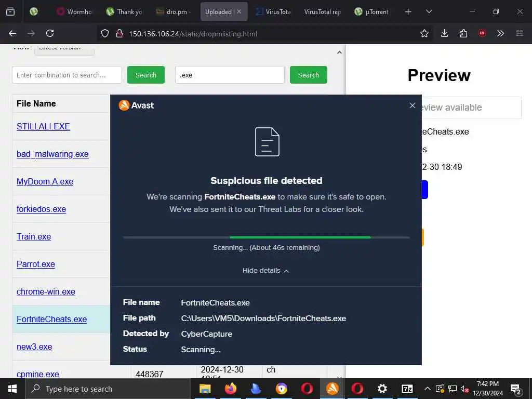Open Firefox from the taskbar

point(230,389)
